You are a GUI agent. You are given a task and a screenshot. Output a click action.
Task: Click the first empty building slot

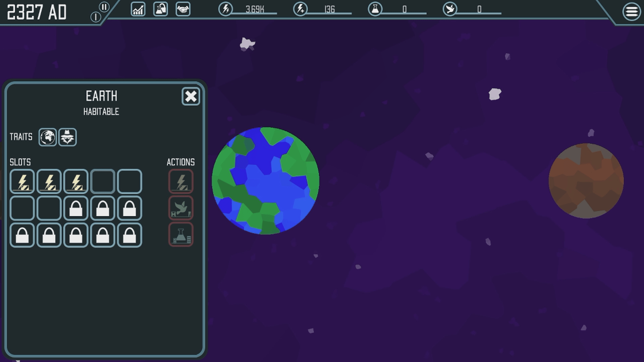coord(103,182)
